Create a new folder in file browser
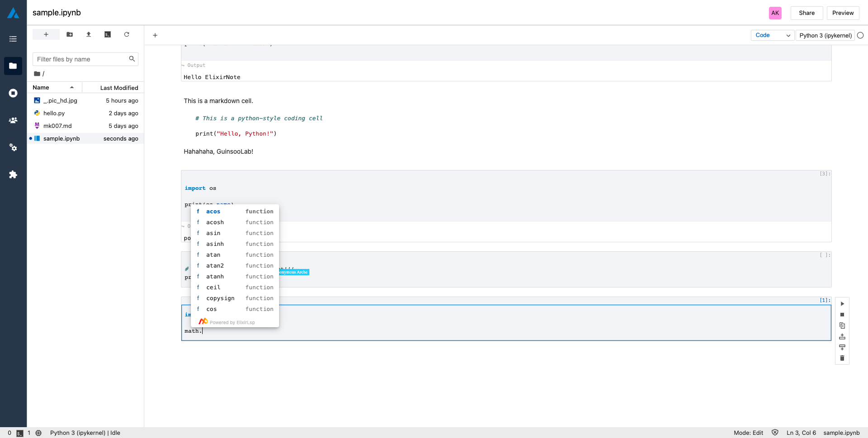 coord(70,34)
